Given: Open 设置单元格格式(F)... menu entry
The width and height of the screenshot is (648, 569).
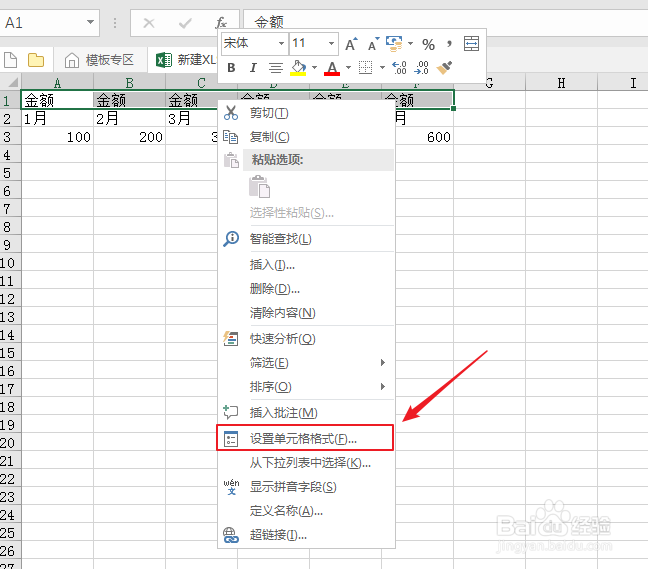Looking at the screenshot, I should (x=306, y=438).
